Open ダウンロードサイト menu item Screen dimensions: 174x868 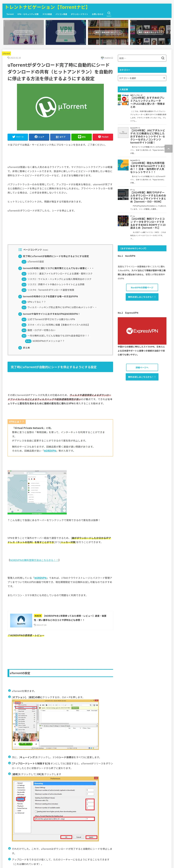(79, 14)
